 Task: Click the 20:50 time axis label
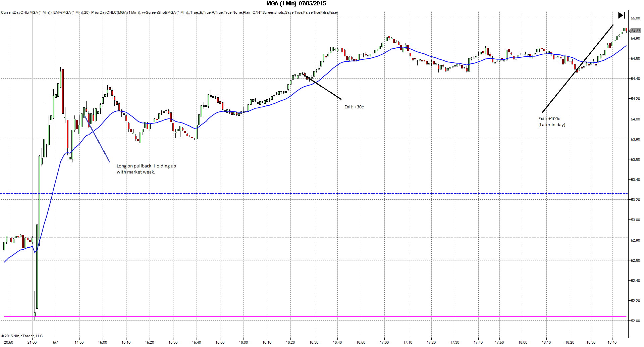(x=9, y=342)
